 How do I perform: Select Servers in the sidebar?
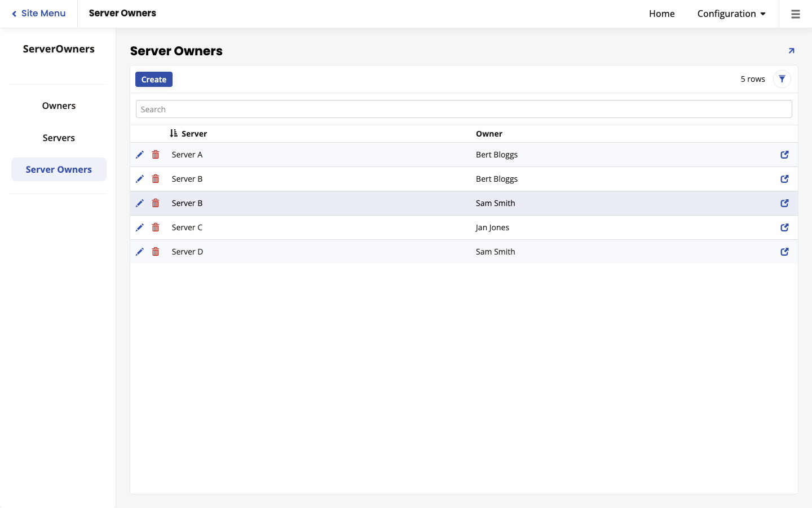[59, 138]
